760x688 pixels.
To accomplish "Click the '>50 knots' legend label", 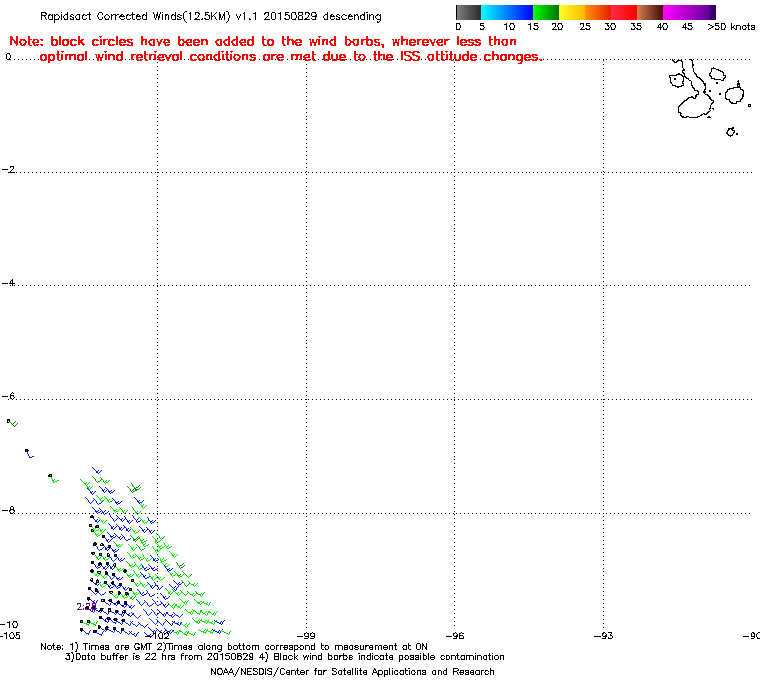I will pos(731,27).
